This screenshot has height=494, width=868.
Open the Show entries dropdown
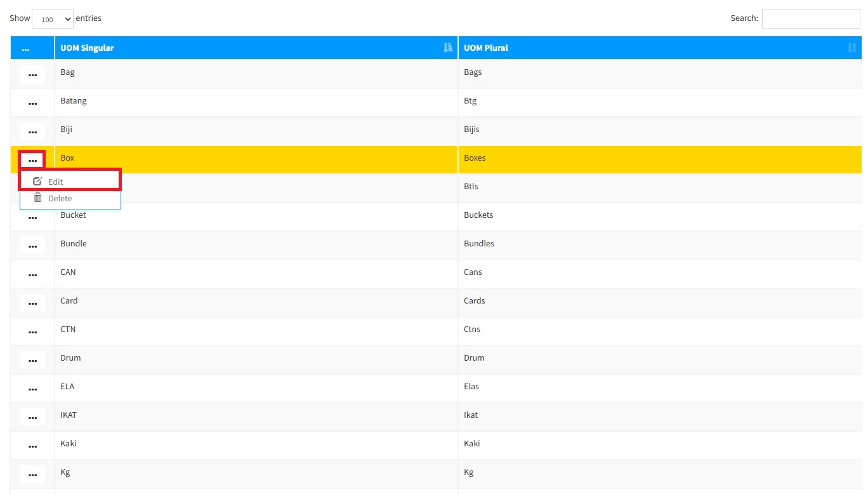coord(52,19)
